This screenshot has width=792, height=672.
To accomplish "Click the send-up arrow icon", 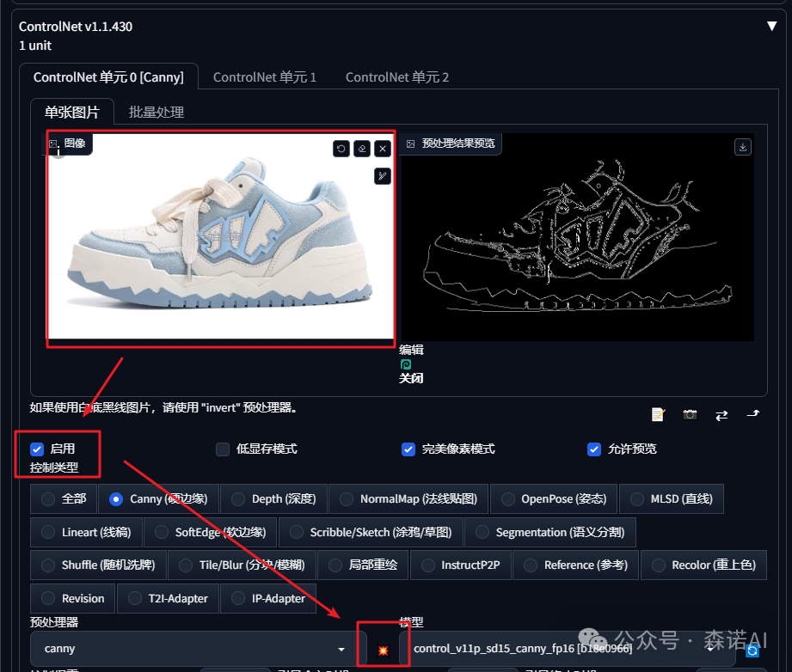I will pyautogui.click(x=752, y=414).
